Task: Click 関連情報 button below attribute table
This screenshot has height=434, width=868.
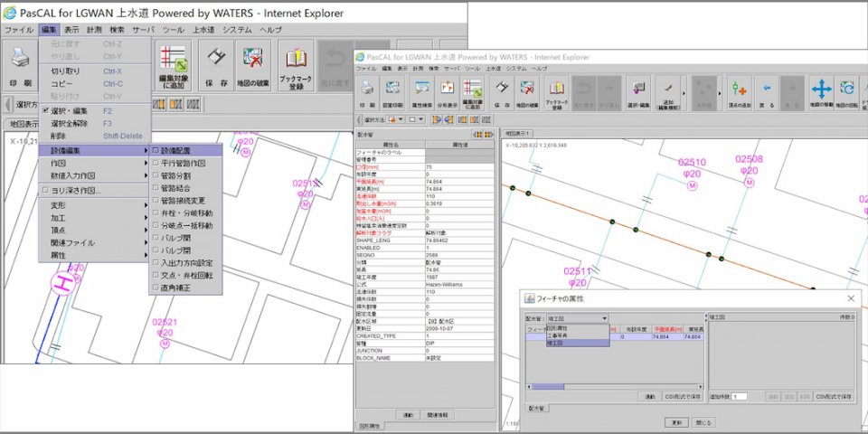Action: tap(438, 415)
